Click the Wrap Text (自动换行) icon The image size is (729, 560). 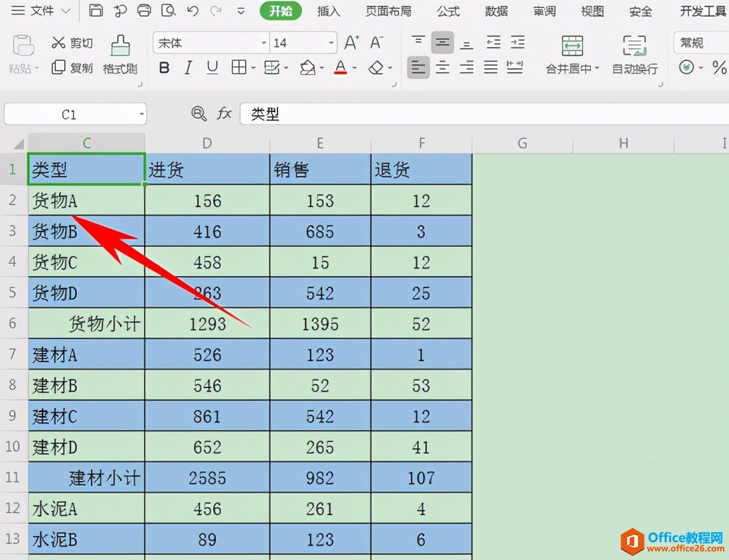coord(635,46)
